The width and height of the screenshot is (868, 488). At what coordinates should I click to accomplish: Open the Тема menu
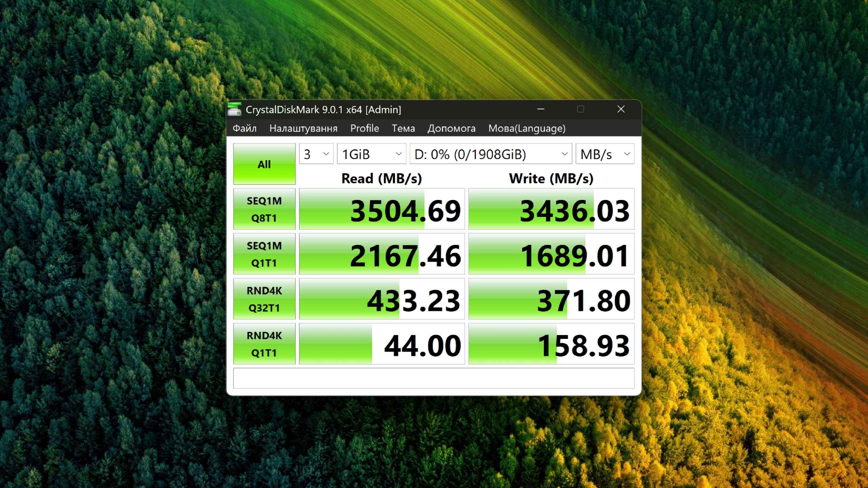tap(403, 128)
